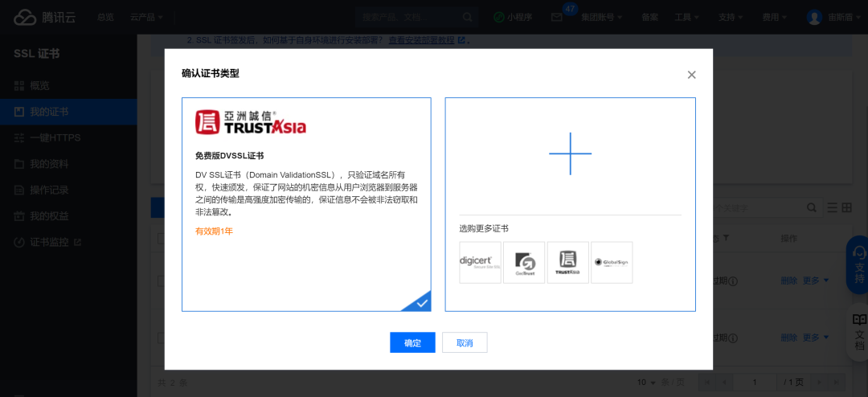Click the 证书监控 monitor icon

(x=19, y=242)
